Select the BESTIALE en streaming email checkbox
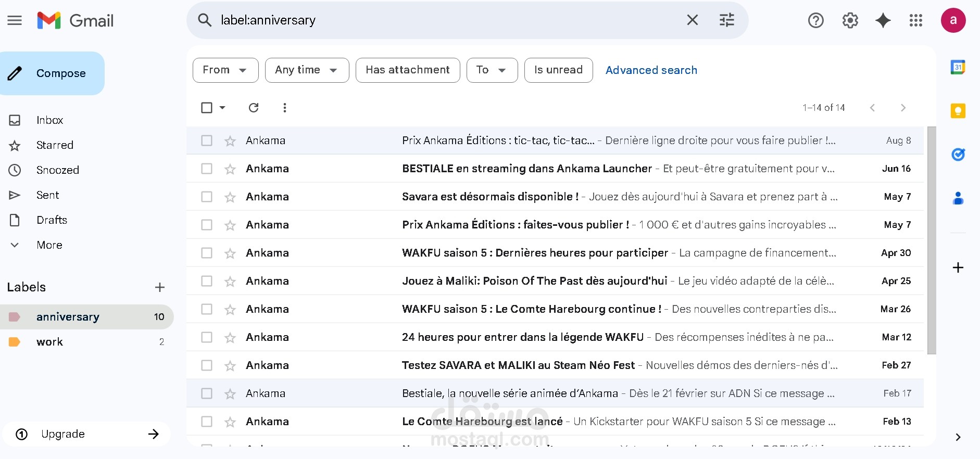 (x=207, y=169)
